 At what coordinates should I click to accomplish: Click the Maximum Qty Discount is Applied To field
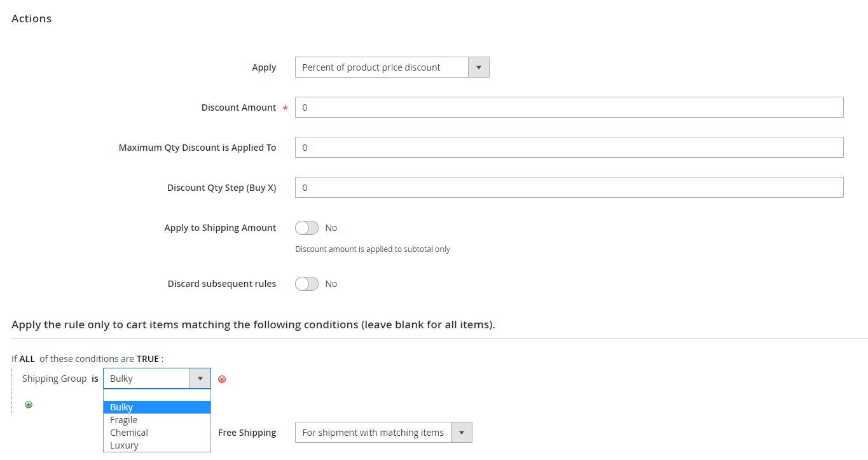coord(568,148)
